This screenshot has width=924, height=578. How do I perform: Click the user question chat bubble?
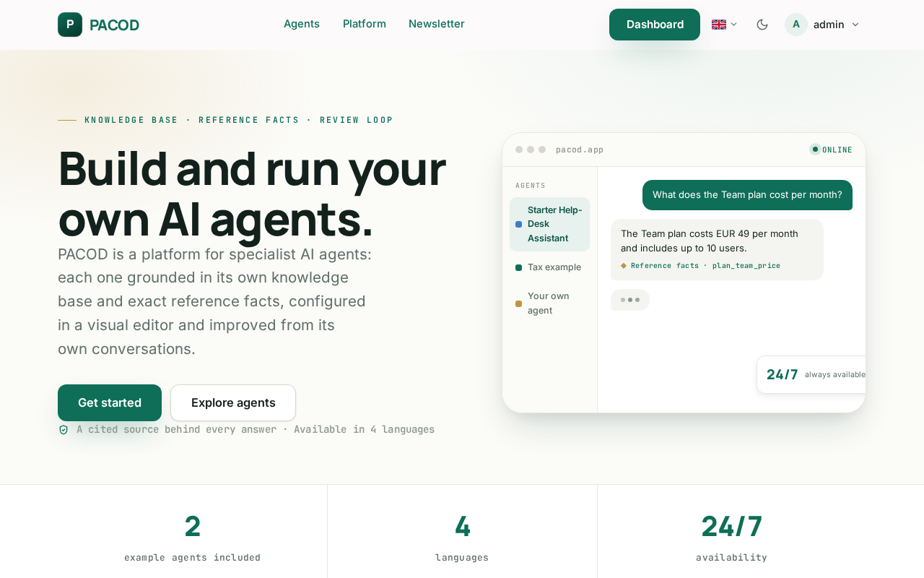[747, 195]
